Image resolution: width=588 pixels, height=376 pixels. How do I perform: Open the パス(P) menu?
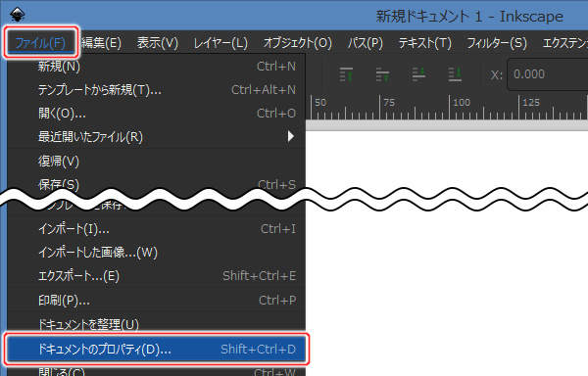366,43
